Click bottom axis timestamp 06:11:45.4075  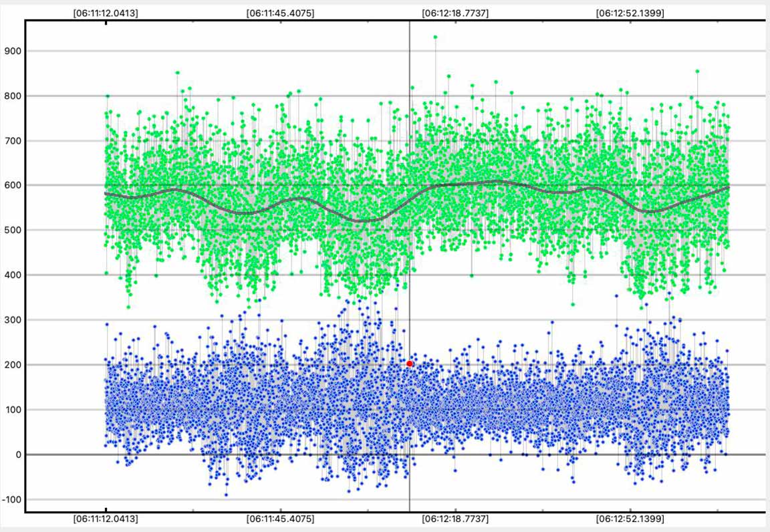(x=280, y=519)
